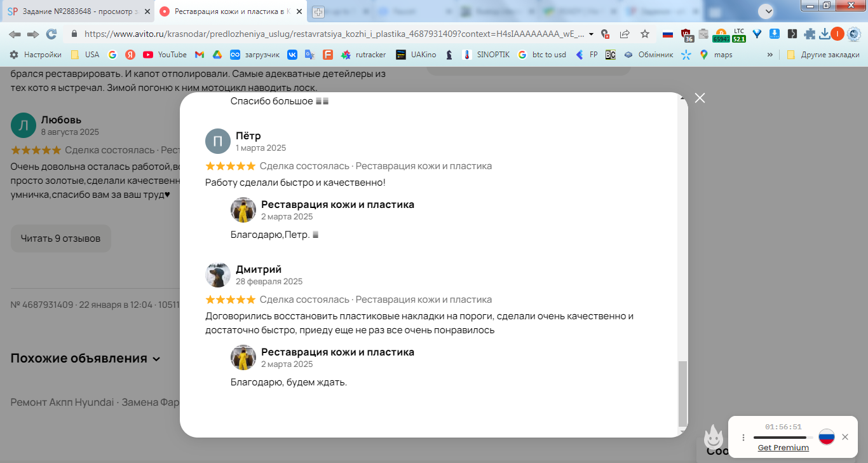Click the padlock site info icon
The width and height of the screenshot is (868, 463).
pyautogui.click(x=74, y=34)
